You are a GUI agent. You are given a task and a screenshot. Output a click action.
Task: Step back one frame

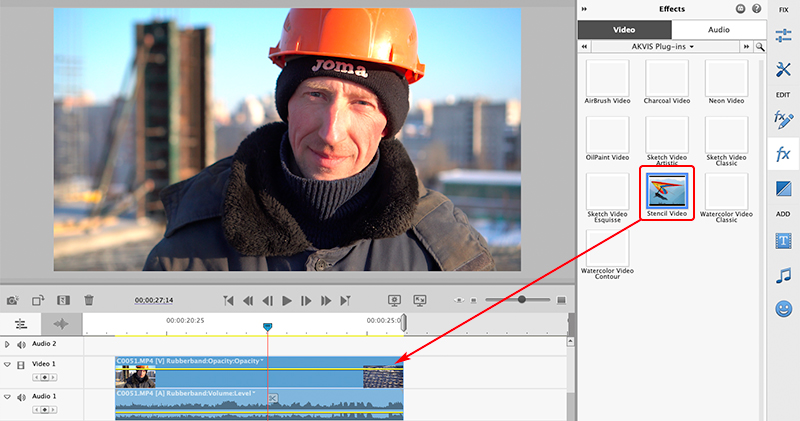tap(267, 301)
